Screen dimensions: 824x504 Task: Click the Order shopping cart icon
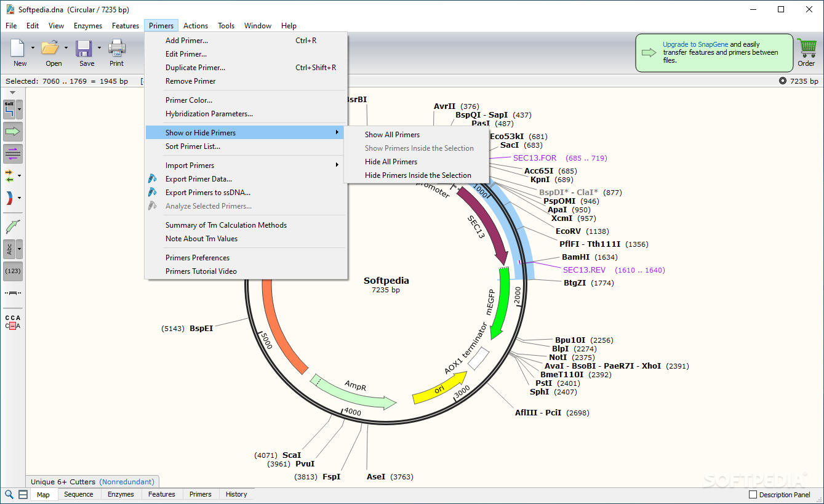click(x=806, y=48)
